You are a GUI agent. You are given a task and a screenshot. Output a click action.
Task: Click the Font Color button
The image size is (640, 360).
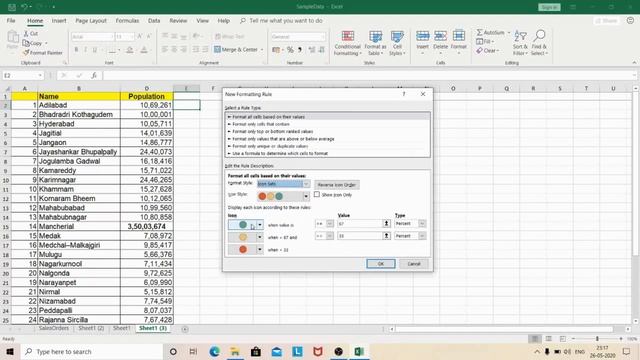(x=144, y=50)
